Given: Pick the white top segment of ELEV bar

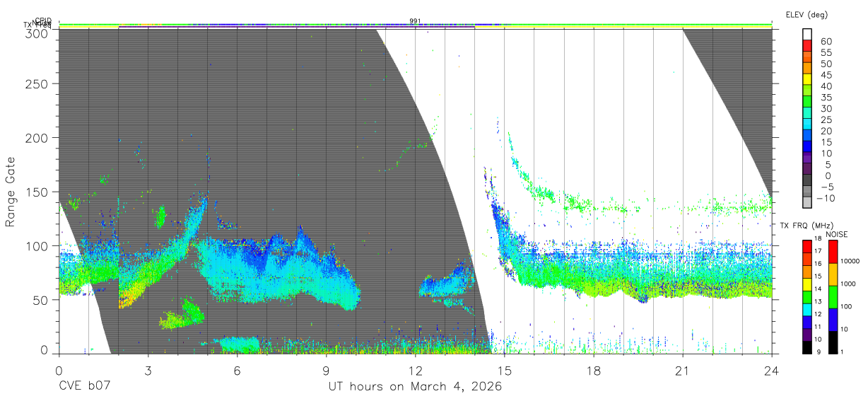Looking at the screenshot, I should (807, 34).
